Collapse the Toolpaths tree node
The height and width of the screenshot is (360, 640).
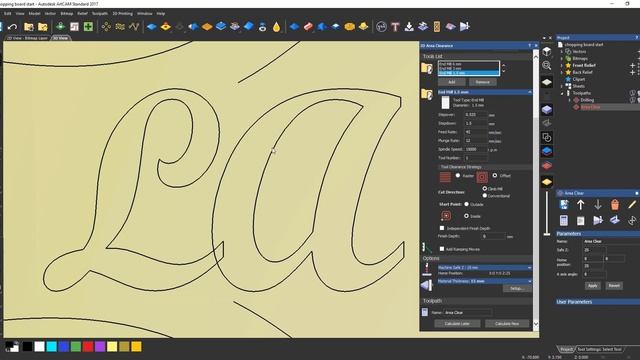pyautogui.click(x=562, y=93)
